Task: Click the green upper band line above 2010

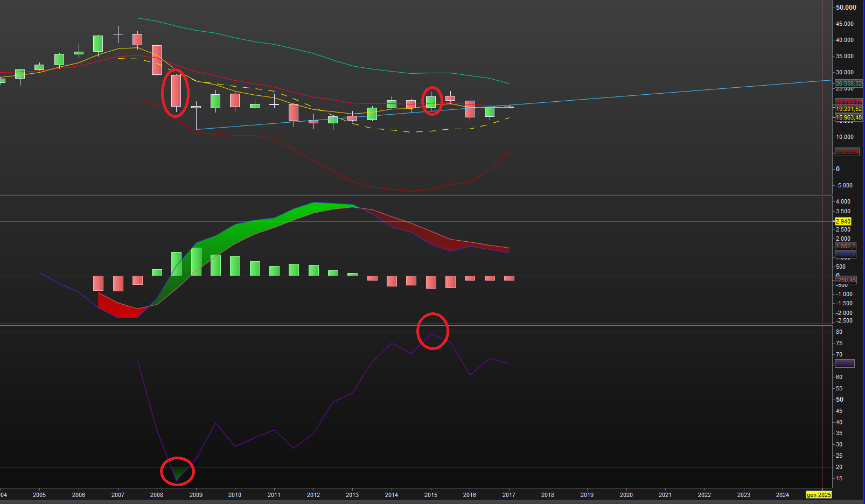Action: 235,38
